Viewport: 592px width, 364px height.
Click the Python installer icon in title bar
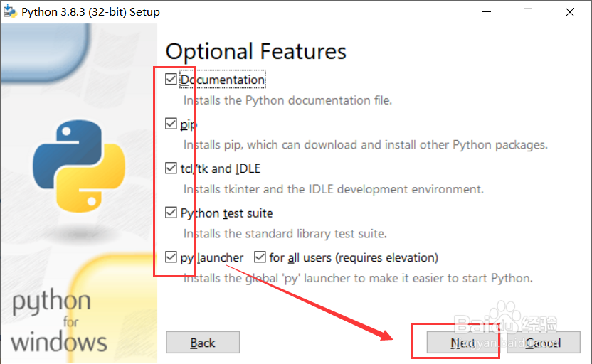point(10,12)
